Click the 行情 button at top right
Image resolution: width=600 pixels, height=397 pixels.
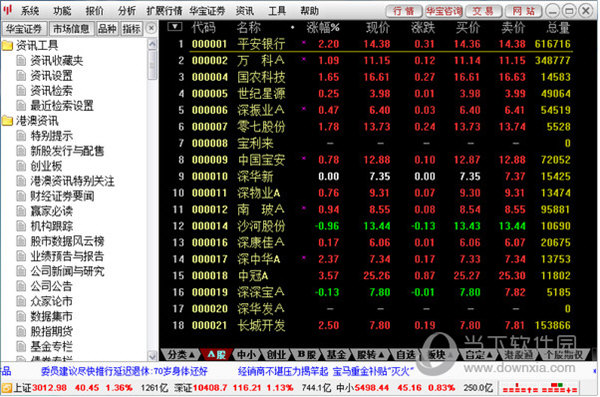point(404,11)
